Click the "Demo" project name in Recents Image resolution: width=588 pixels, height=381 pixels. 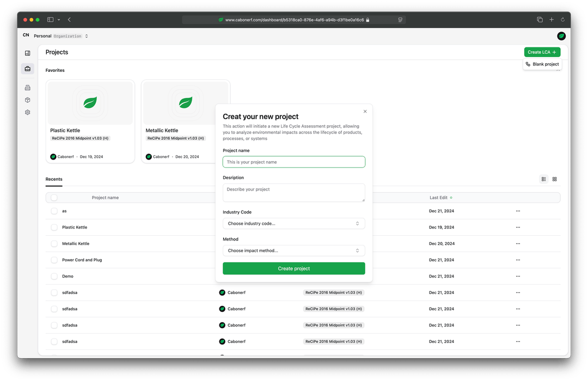tap(68, 276)
